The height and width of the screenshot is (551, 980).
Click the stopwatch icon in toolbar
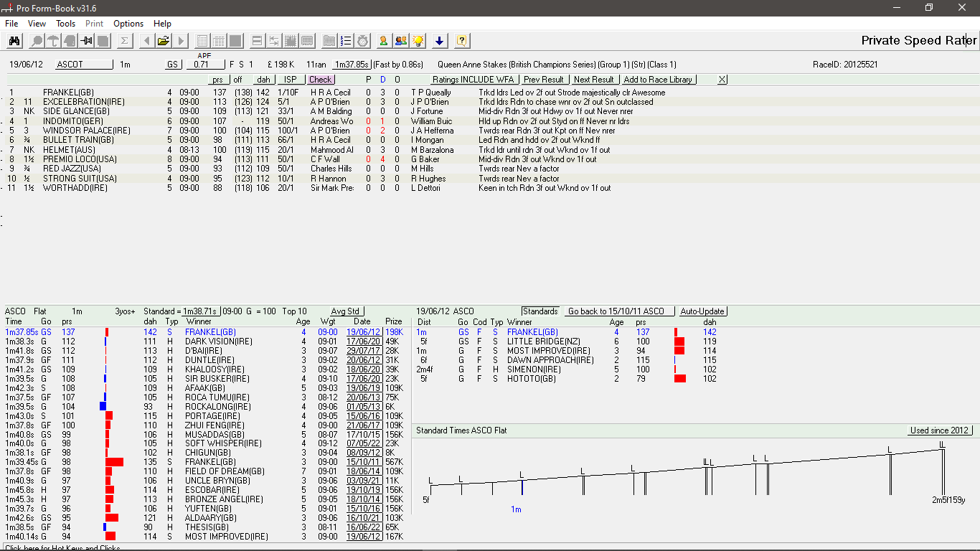point(363,41)
